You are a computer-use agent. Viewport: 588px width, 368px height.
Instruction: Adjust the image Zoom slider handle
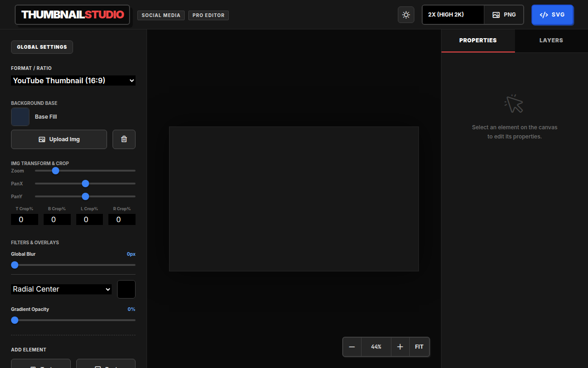pos(56,171)
